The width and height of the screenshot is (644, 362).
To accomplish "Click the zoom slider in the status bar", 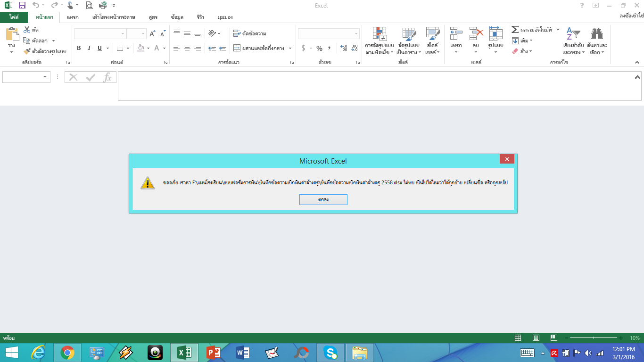I will tap(593, 338).
